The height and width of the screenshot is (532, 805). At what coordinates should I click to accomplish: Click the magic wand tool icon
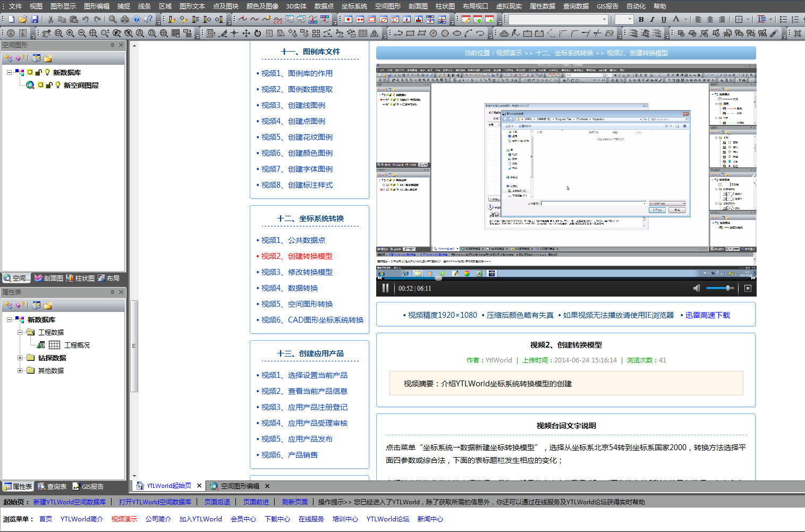774,33
